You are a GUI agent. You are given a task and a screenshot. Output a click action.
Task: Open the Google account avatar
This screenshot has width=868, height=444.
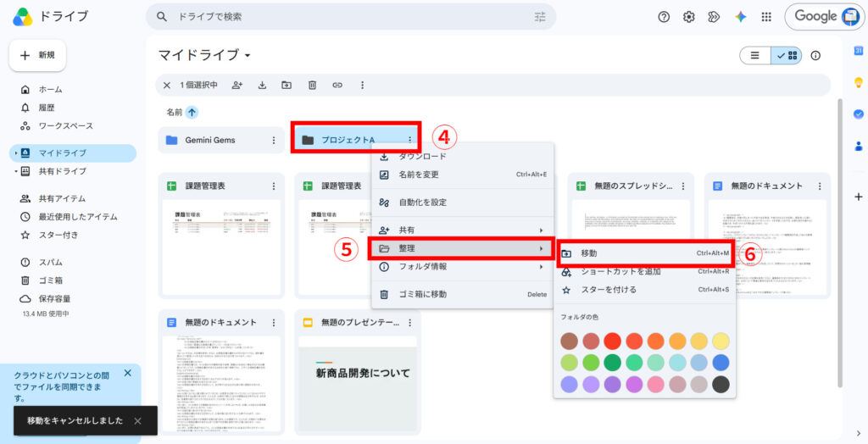[849, 17]
